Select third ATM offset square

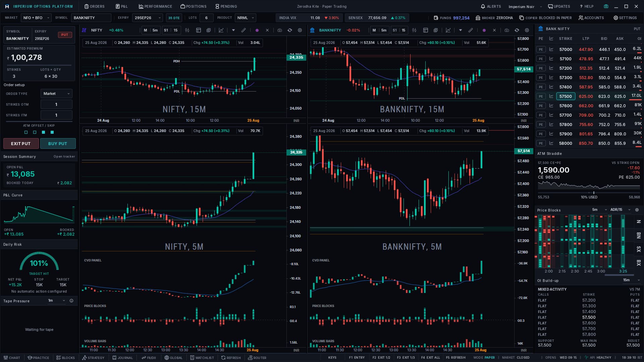click(x=43, y=132)
